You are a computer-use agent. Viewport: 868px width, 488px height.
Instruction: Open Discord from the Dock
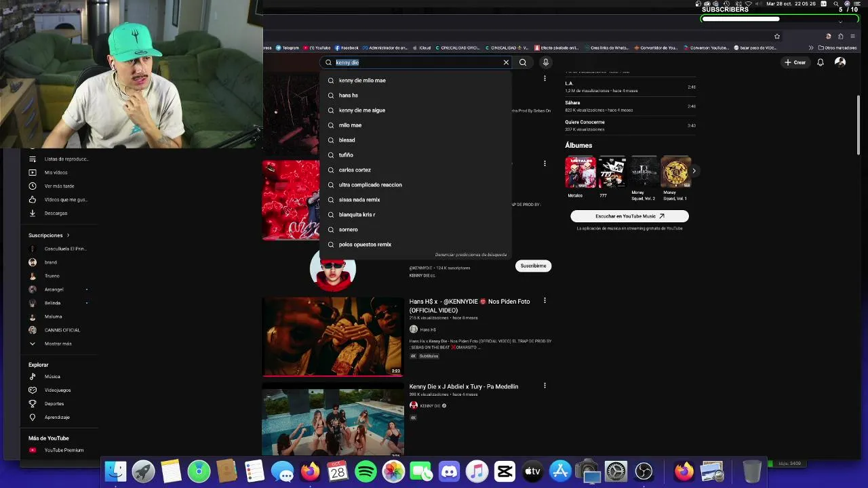pyautogui.click(x=449, y=471)
